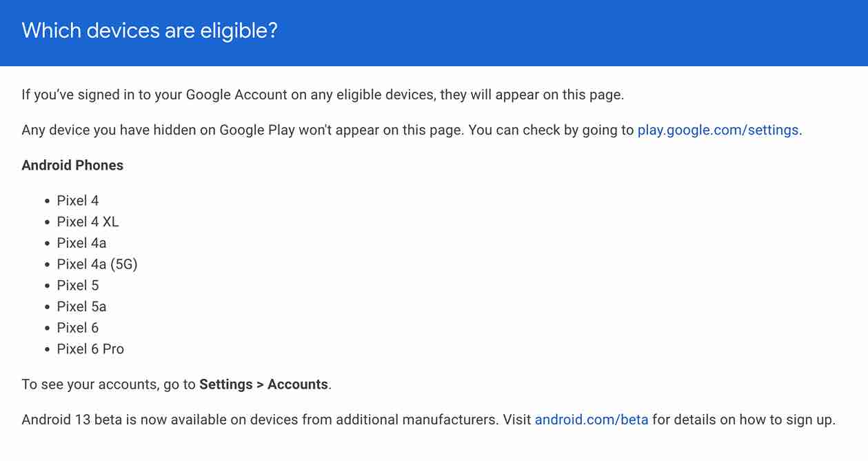Screen dimensions: 868x461
Task: Click the bold "Settings > Accounts" text
Action: click(x=264, y=384)
